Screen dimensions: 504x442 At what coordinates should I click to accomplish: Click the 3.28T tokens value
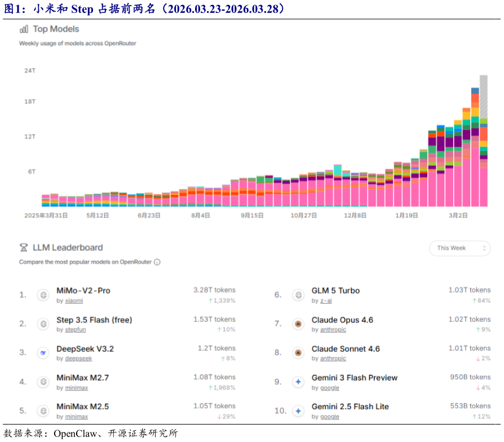pyautogui.click(x=214, y=290)
